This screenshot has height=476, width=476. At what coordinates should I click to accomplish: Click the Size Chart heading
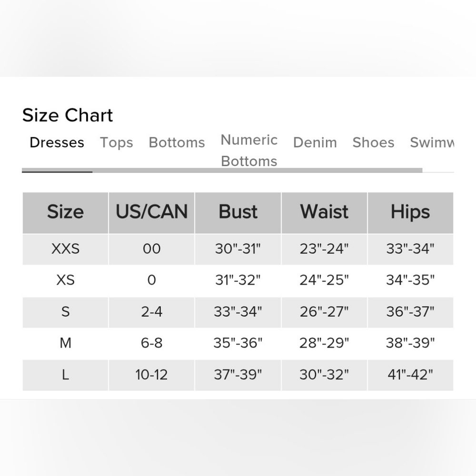click(x=68, y=115)
